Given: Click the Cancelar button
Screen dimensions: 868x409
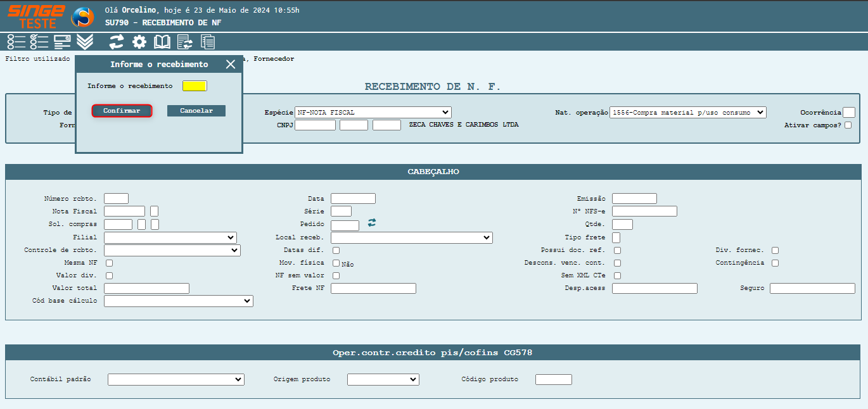Looking at the screenshot, I should [196, 111].
